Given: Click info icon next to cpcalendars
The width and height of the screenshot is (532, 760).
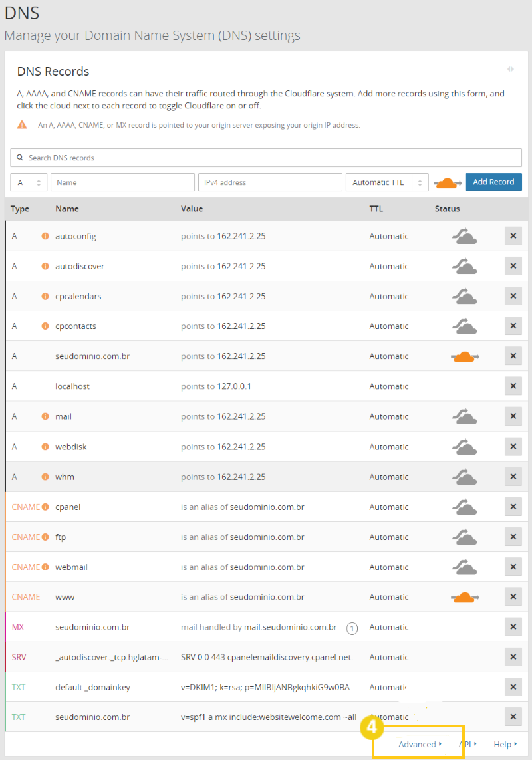Looking at the screenshot, I should click(x=45, y=296).
